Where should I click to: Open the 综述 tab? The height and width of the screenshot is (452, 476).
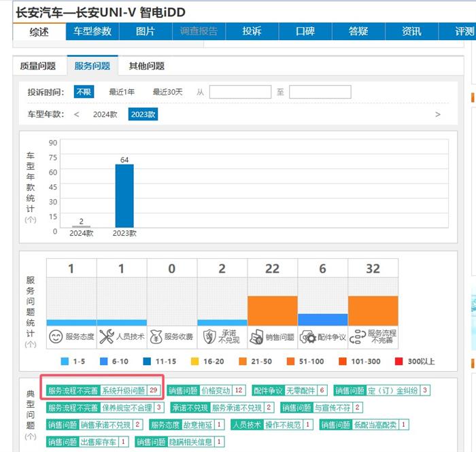[x=39, y=31]
